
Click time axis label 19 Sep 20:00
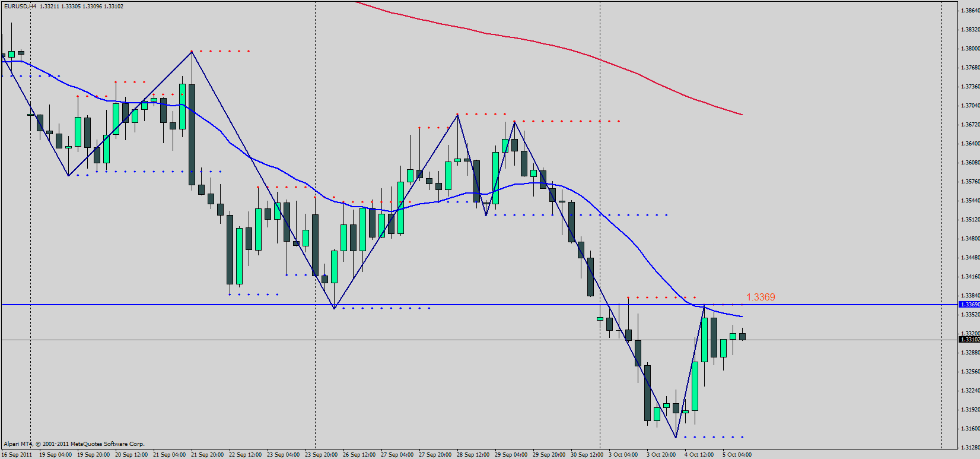click(x=93, y=455)
